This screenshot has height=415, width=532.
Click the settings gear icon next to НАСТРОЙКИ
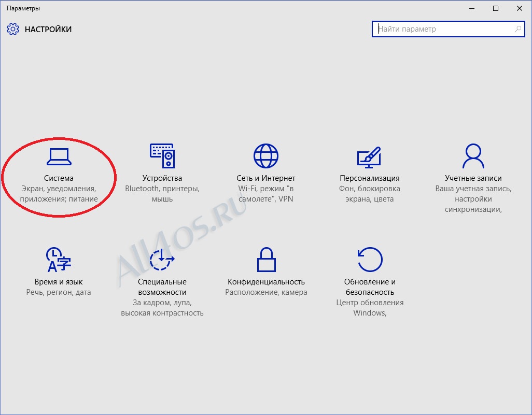(13, 29)
